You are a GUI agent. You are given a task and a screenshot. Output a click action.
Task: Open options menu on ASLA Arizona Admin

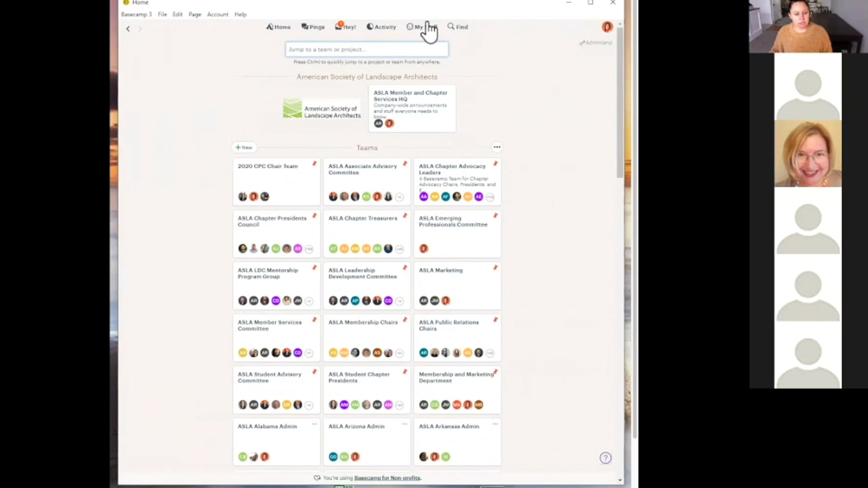tap(405, 424)
